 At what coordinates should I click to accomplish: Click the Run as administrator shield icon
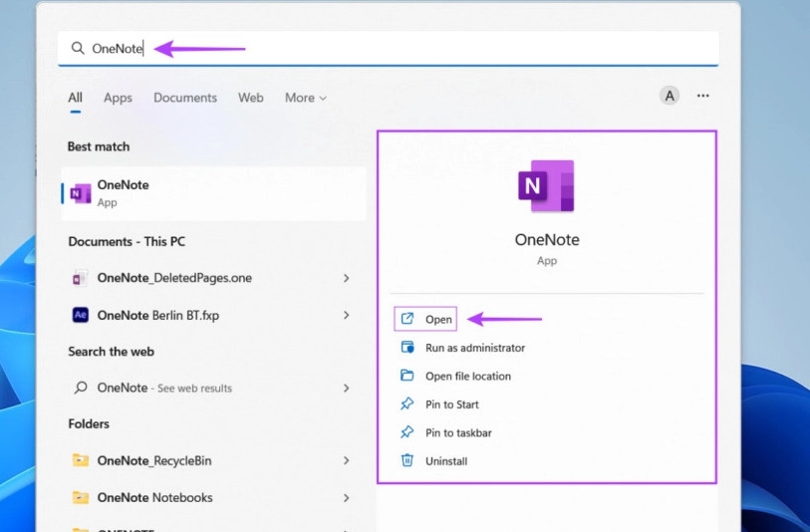[x=407, y=347]
